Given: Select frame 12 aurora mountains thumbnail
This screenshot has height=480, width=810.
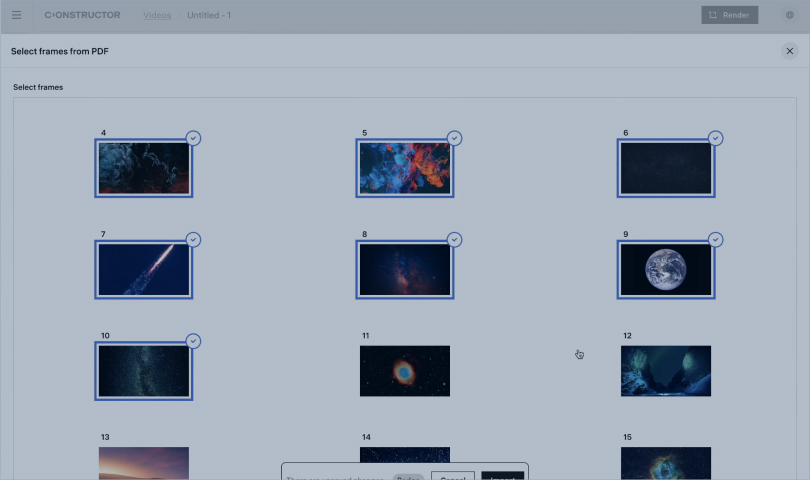Looking at the screenshot, I should 666,371.
